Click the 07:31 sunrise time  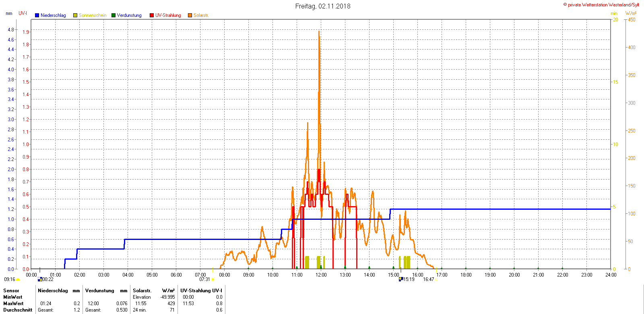pos(205,279)
